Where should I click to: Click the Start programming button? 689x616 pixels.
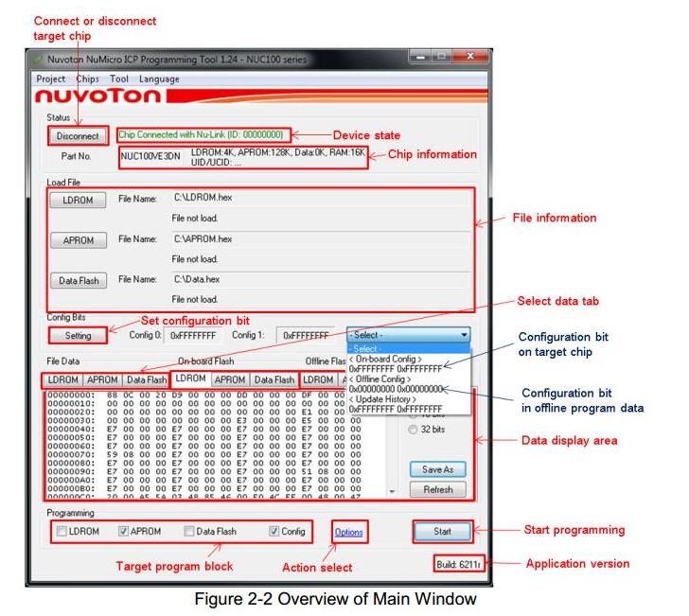point(443,532)
